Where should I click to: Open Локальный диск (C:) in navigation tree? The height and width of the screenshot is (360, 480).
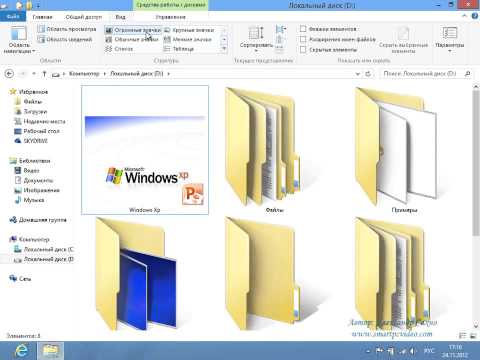(48, 249)
